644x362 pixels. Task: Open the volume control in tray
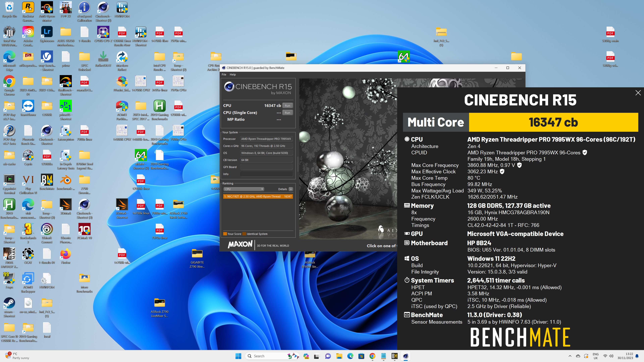(x=611, y=356)
